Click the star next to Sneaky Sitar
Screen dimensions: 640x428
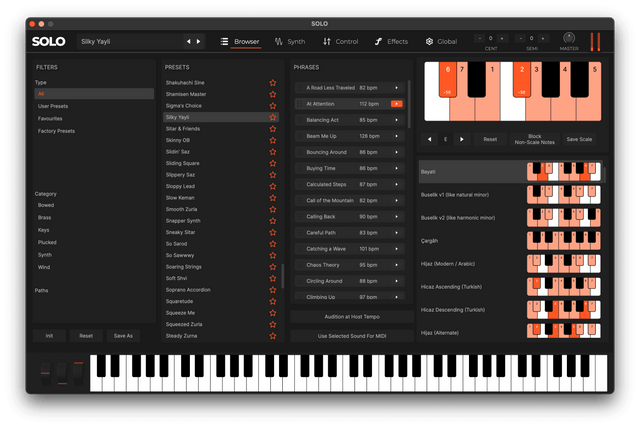272,231
